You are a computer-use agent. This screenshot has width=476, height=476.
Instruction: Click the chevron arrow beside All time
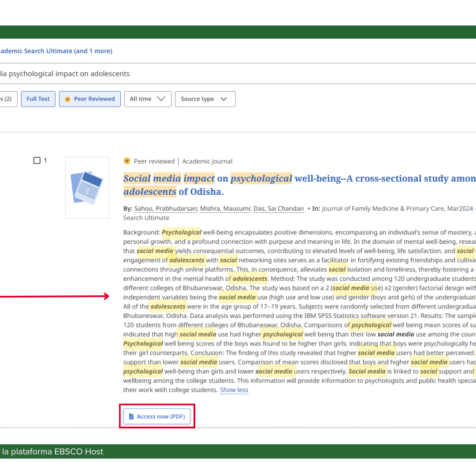[161, 99]
